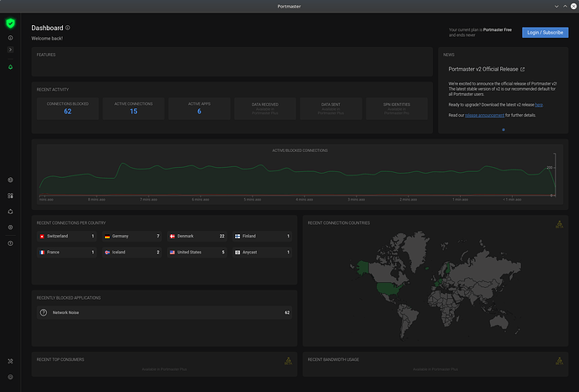Viewport: 579px width, 392px height.
Task: Expand the sidebar with the chevron arrow
Action: click(10, 50)
